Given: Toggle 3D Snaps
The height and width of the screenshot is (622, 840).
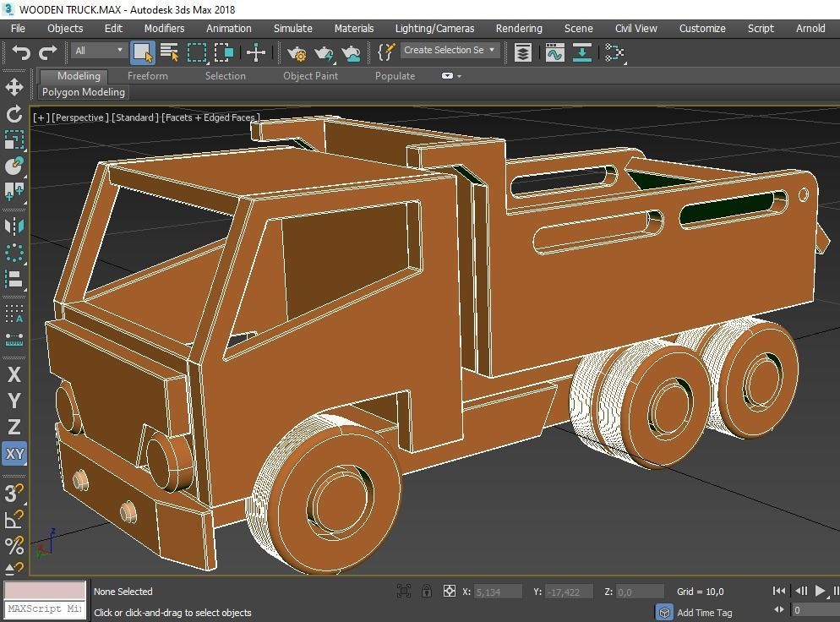Looking at the screenshot, I should point(14,493).
